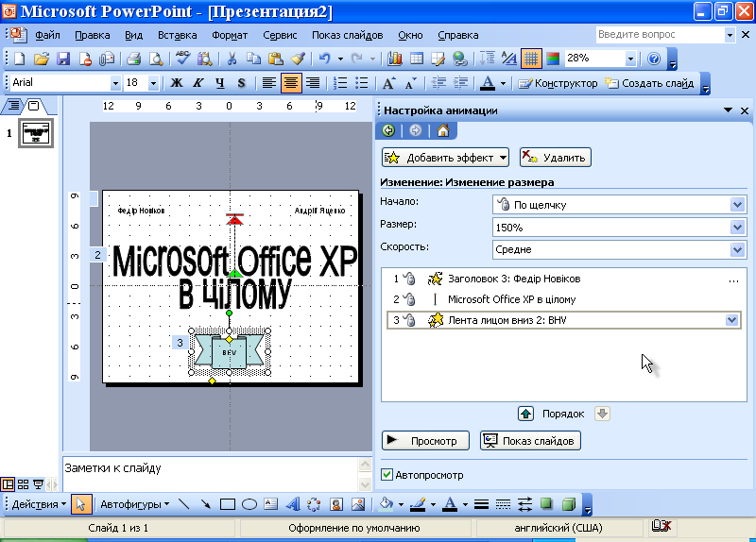The width and height of the screenshot is (756, 542).
Task: Open the Действия drawing menu button
Action: [x=38, y=504]
